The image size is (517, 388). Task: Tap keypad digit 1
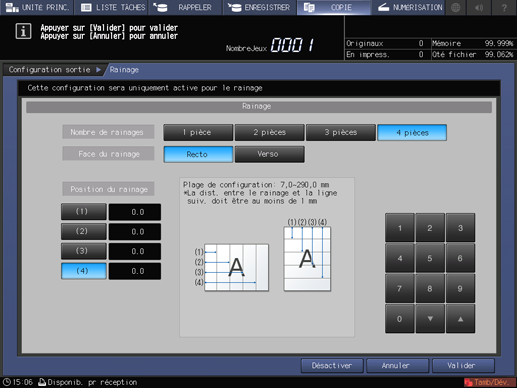[400, 228]
